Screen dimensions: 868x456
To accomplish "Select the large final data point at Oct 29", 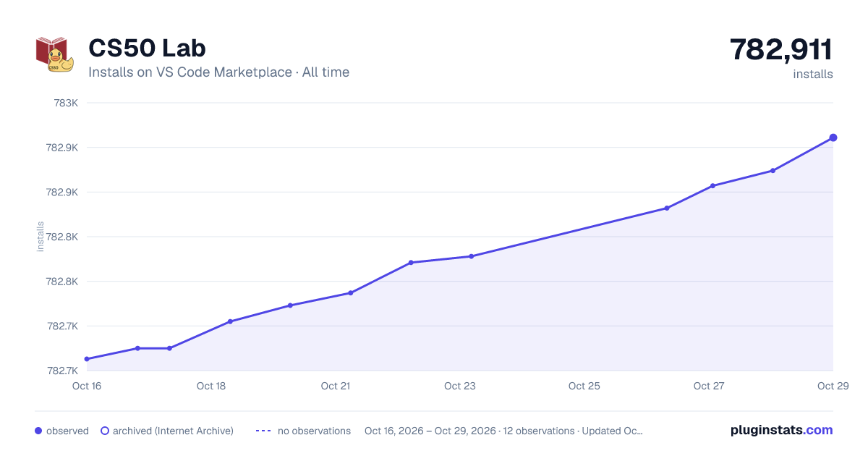I will [833, 138].
